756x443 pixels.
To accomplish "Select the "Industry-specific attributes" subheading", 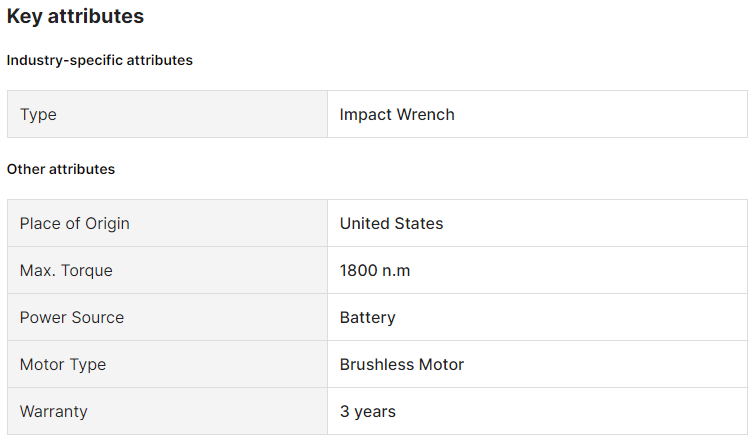I will coord(99,60).
